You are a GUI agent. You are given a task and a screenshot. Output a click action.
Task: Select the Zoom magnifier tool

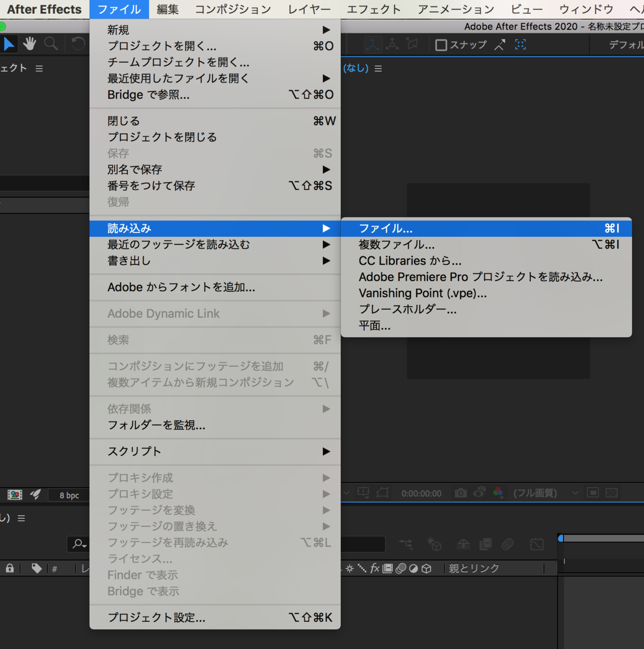(51, 44)
